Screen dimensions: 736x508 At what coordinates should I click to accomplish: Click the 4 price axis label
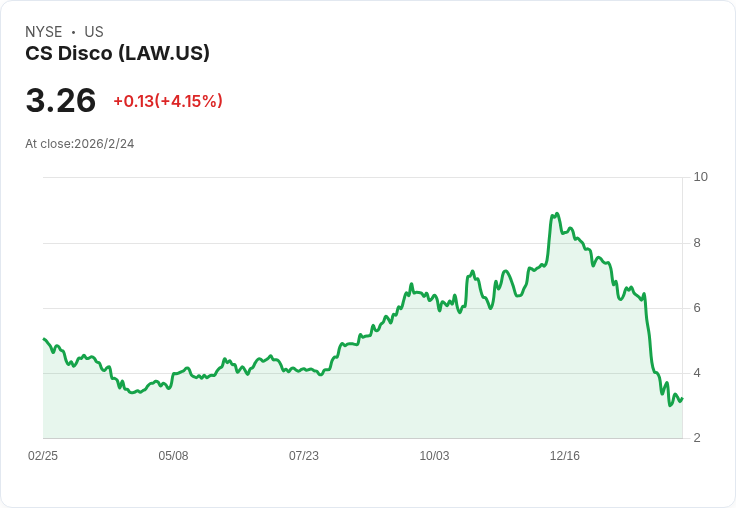point(697,373)
